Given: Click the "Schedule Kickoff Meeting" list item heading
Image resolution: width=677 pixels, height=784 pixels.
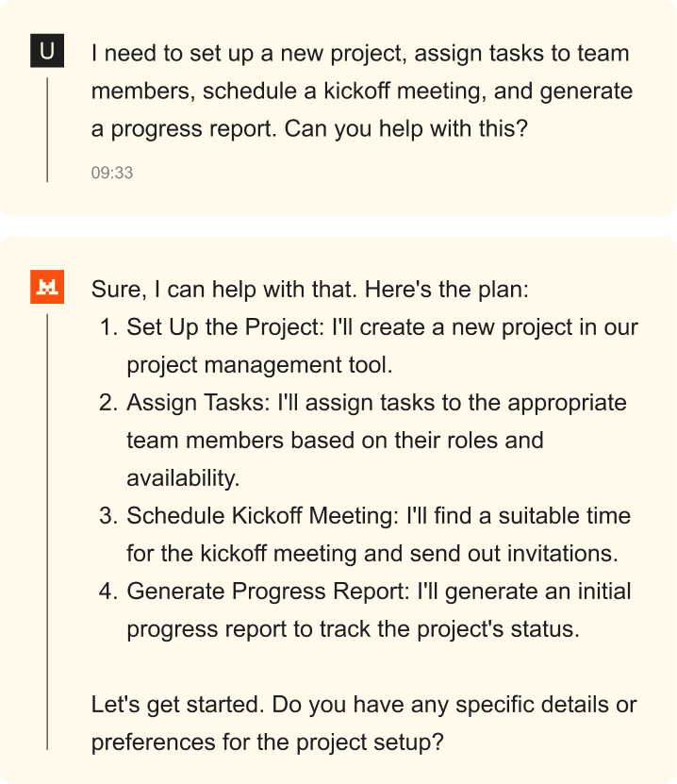Looking at the screenshot, I should 261,516.
